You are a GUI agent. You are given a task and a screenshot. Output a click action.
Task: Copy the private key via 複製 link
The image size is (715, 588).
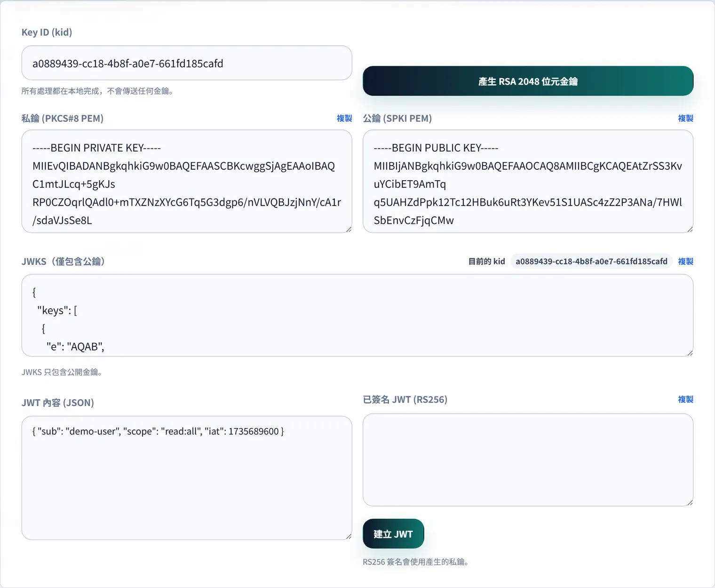pyautogui.click(x=344, y=118)
